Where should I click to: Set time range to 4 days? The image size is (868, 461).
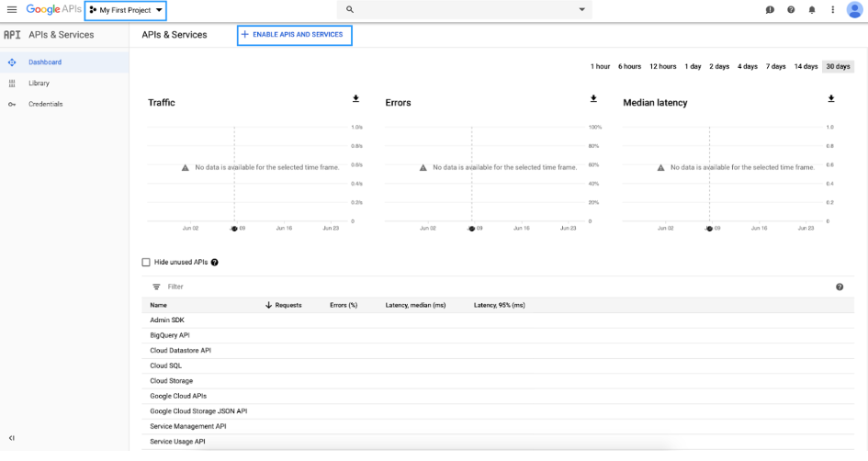click(x=748, y=66)
